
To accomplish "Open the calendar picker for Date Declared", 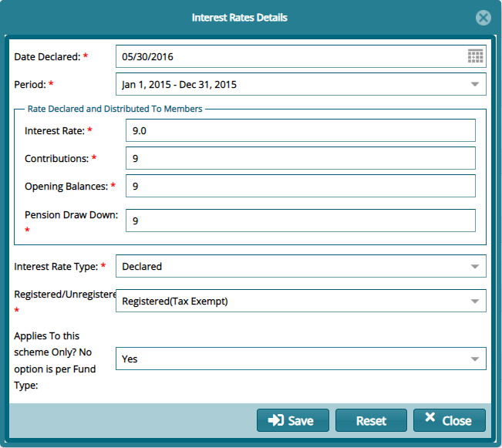I will [x=475, y=56].
